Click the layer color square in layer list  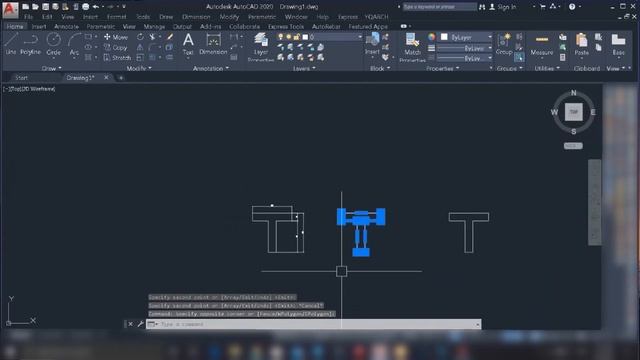tap(305, 37)
